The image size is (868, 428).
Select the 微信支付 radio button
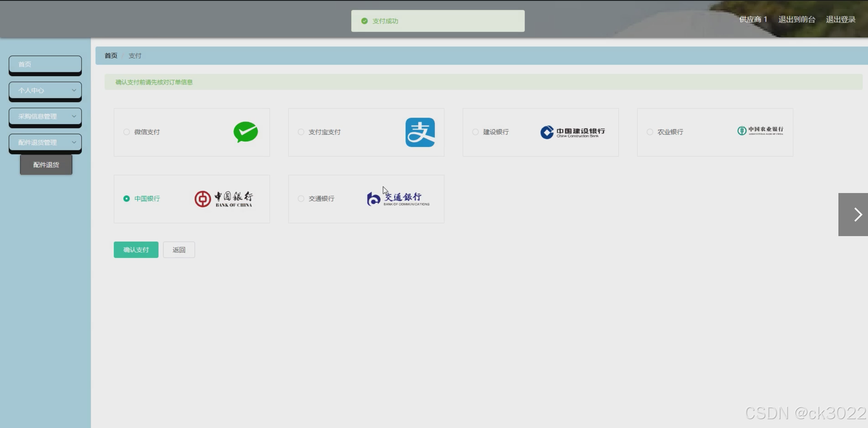click(x=126, y=132)
